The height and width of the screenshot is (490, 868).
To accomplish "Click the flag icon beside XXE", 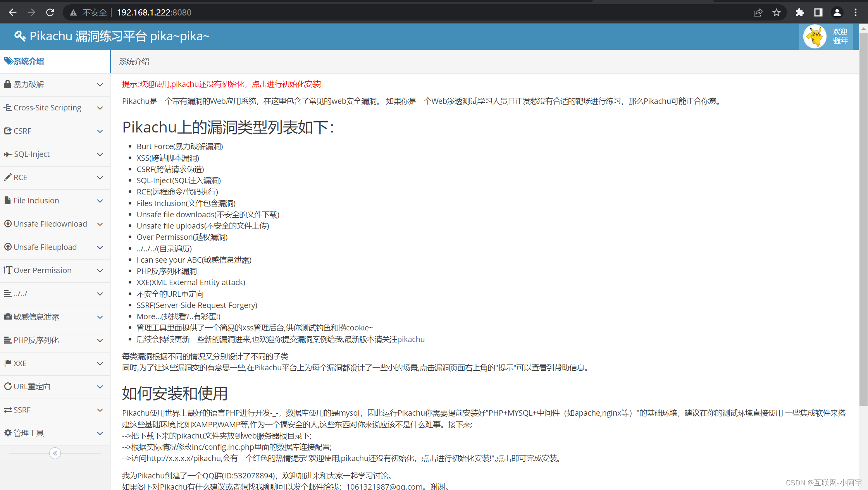I will click(7, 363).
